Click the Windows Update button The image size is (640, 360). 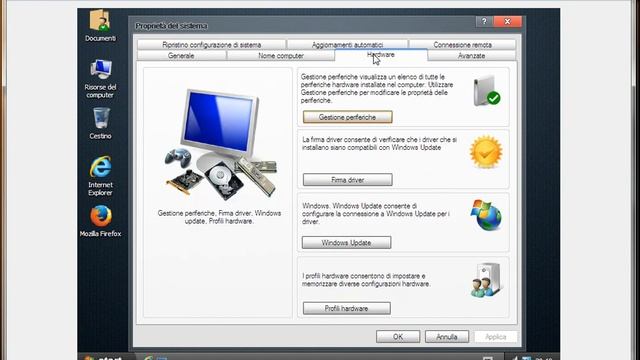coord(346,242)
